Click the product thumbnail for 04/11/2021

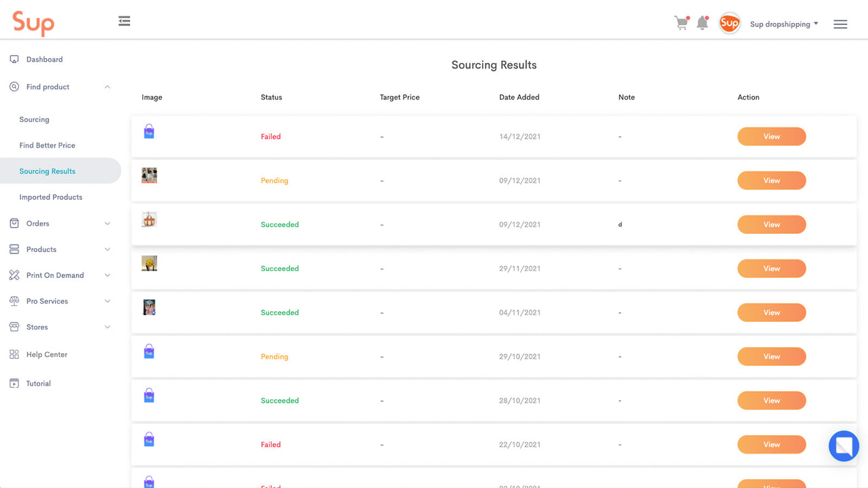tap(149, 308)
